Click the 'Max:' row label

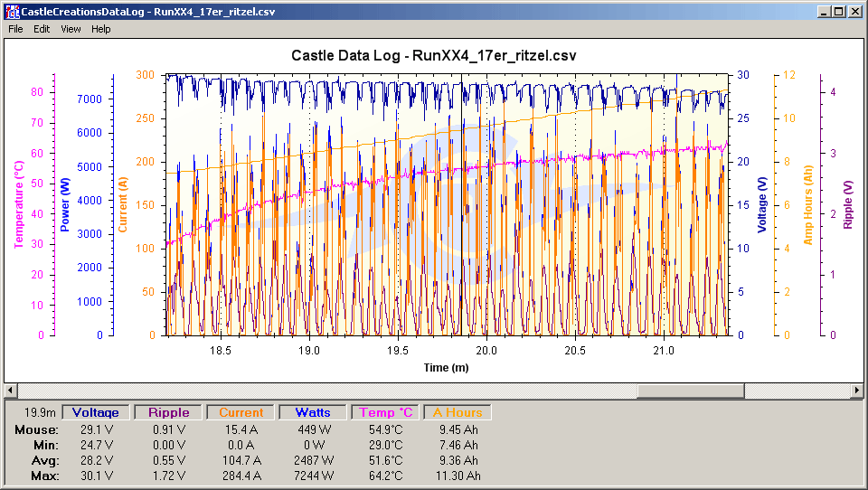click(x=45, y=476)
